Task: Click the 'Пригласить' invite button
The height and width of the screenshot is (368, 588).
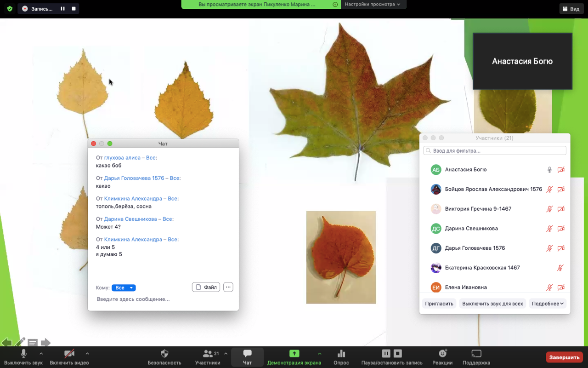Action: point(439,304)
